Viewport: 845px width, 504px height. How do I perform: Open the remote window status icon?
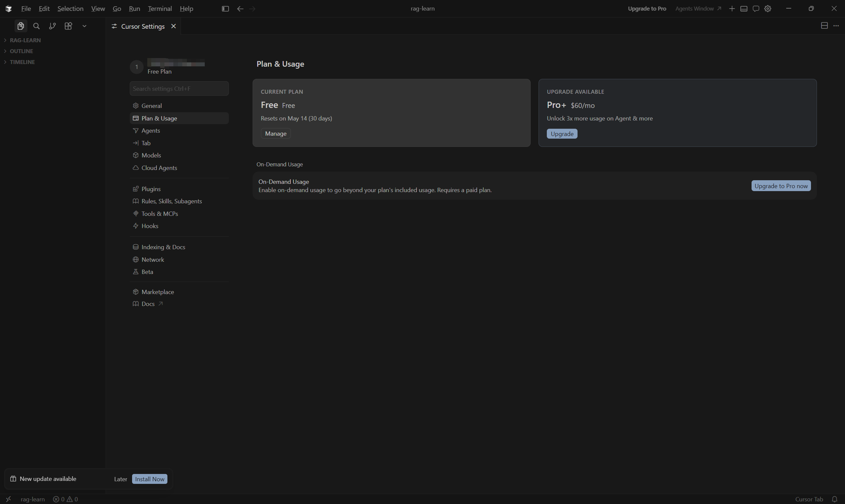9,499
